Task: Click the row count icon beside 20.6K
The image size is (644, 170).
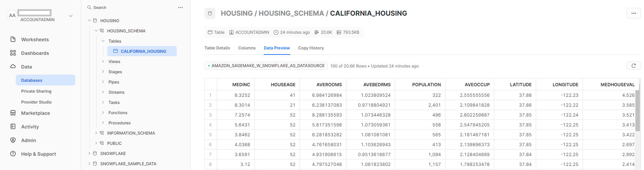Action: point(317,32)
